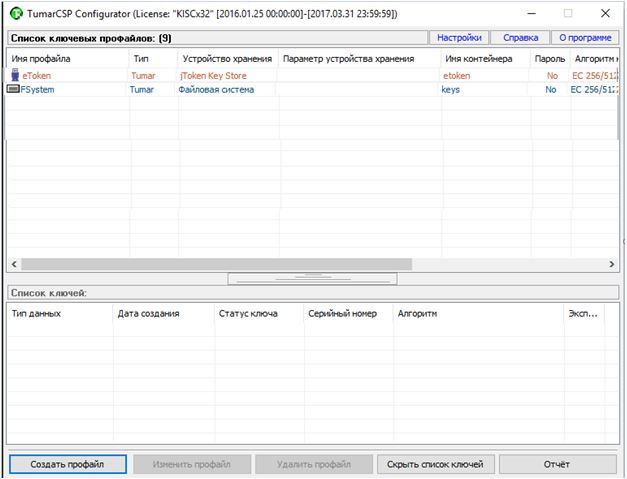Click the Серийный номер column header
The image size is (627, 479).
click(342, 313)
